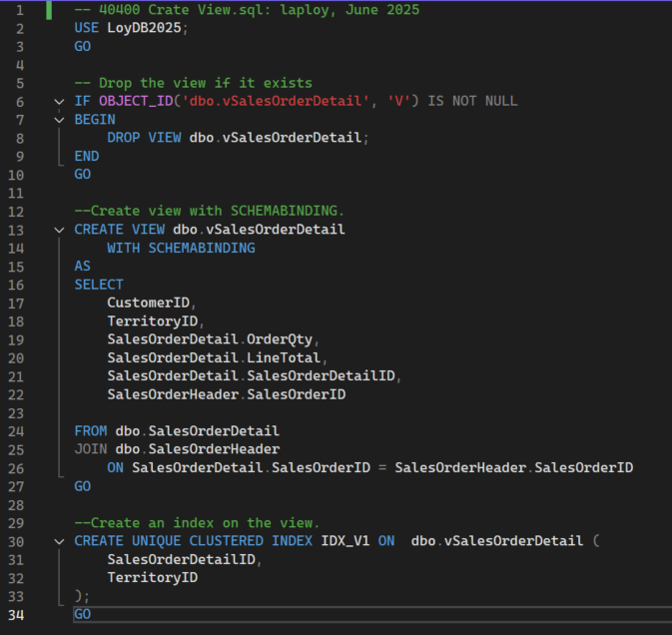Click WITH SCHEMABINDING on line 14
Viewport: 672px width, 635px height.
click(x=181, y=248)
